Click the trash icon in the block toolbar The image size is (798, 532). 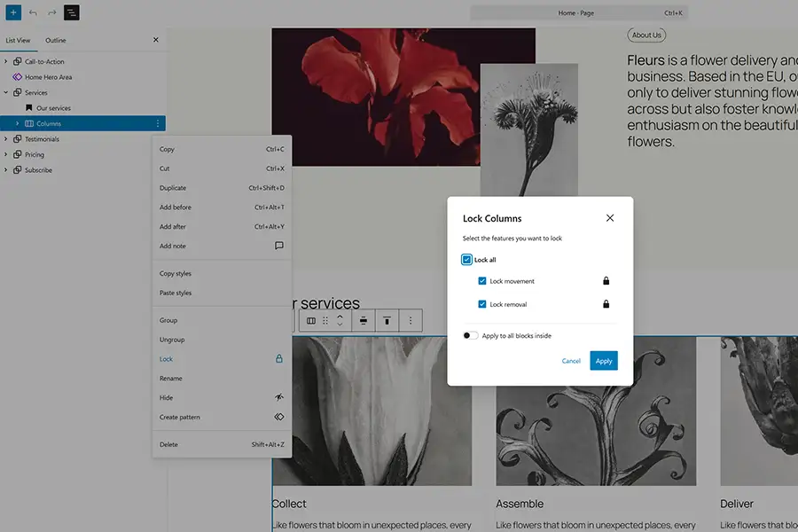click(387, 320)
